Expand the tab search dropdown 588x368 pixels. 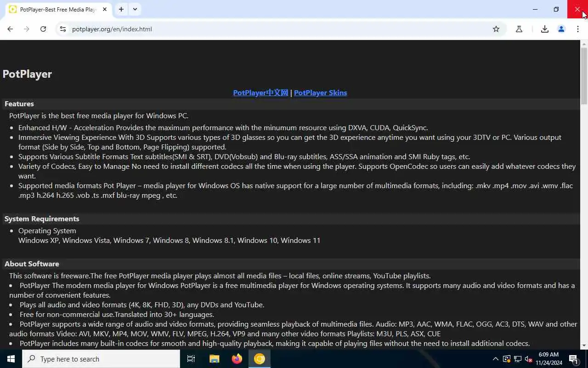[x=135, y=9]
